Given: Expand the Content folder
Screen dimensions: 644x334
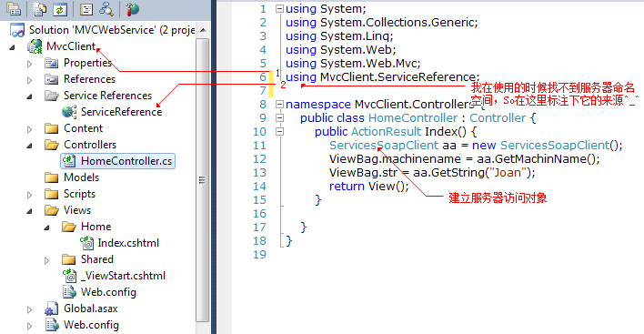Looking at the screenshot, I should (x=30, y=129).
